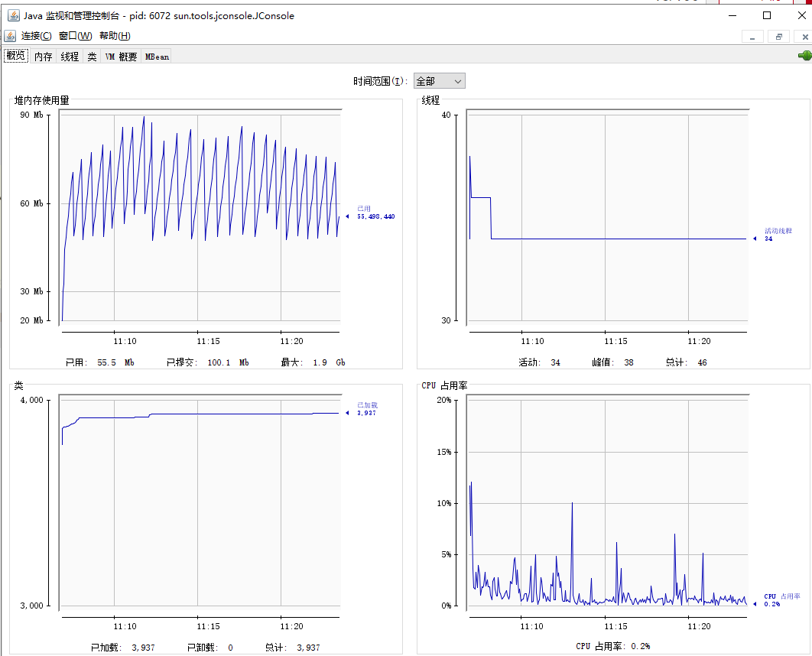
Task: Switch to the 线程 tab
Action: 70,57
